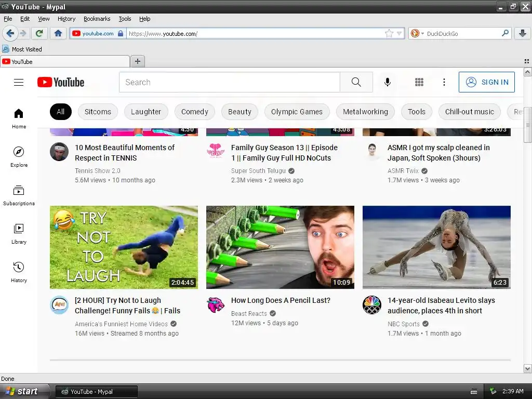
Task: Click the YouTube logo
Action: (61, 82)
